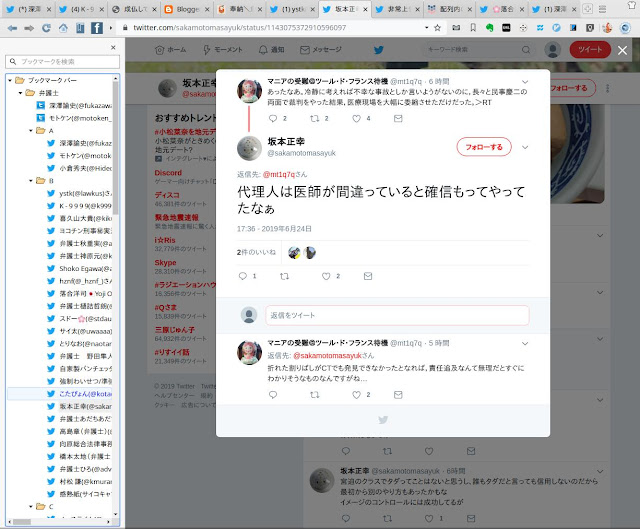Click the 返信をツイート reply field
This screenshot has height=529, width=640.
[x=397, y=315]
